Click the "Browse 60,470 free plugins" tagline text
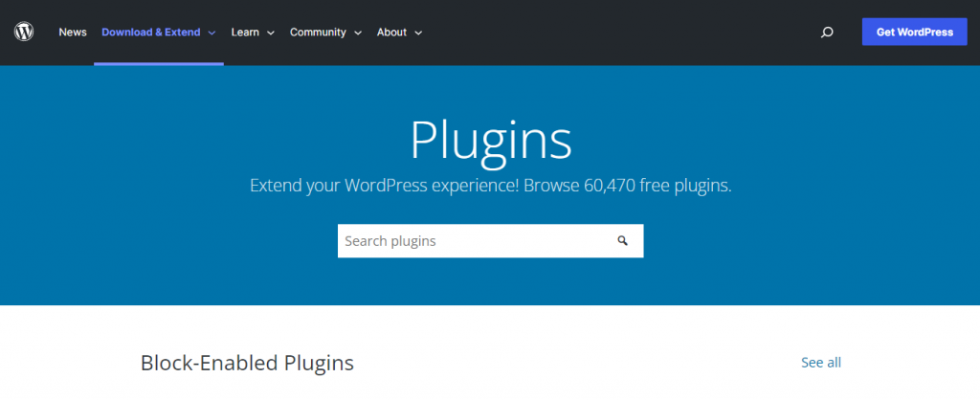The image size is (980, 400). tap(628, 187)
